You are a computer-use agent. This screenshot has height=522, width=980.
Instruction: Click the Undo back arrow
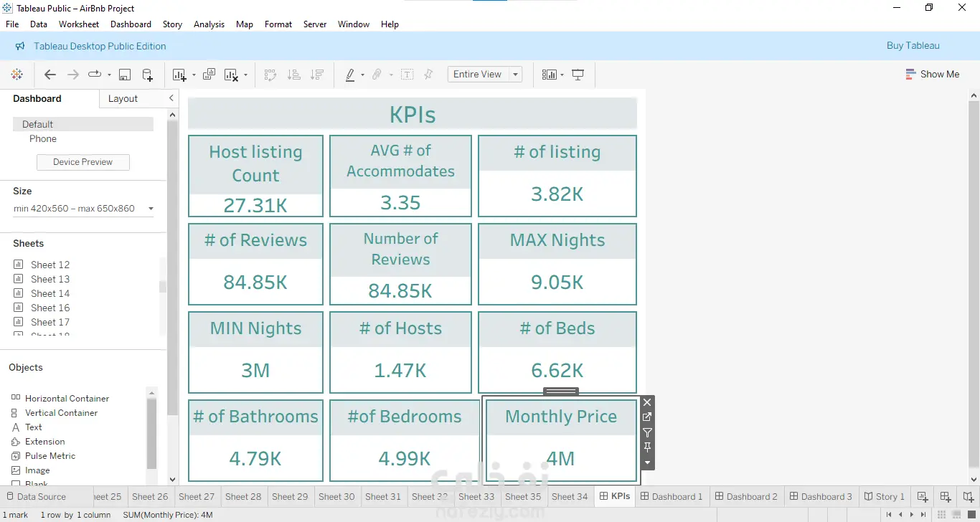[x=50, y=75]
